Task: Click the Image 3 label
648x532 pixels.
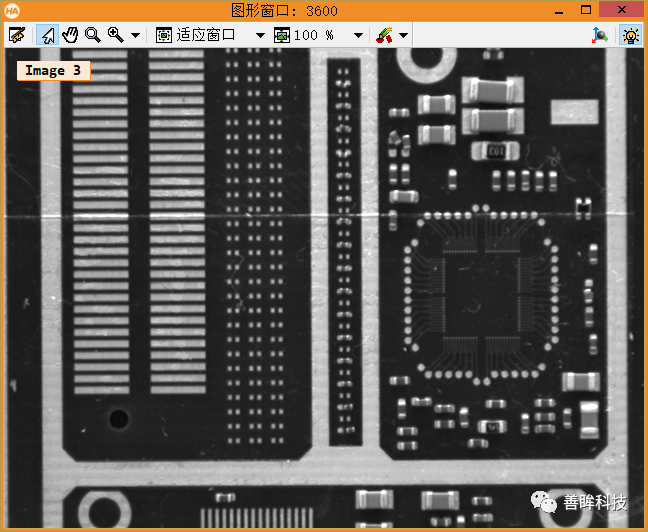Action: (53, 71)
